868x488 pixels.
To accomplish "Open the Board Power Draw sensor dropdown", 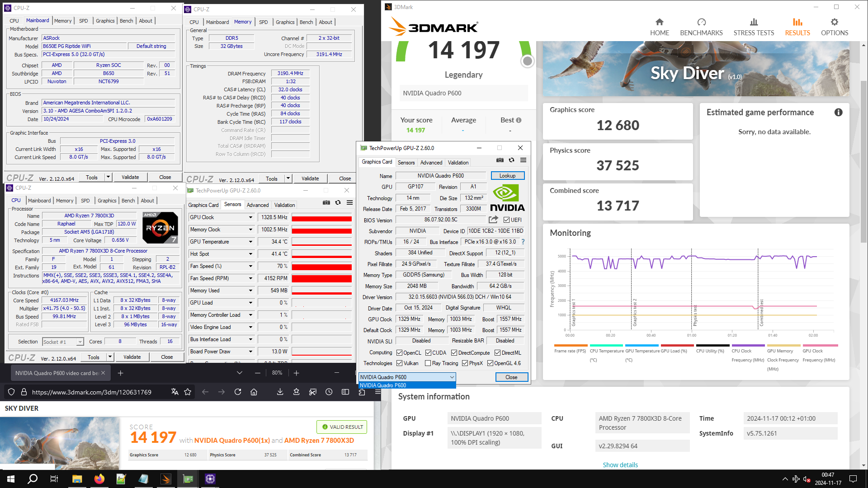I will pos(250,352).
